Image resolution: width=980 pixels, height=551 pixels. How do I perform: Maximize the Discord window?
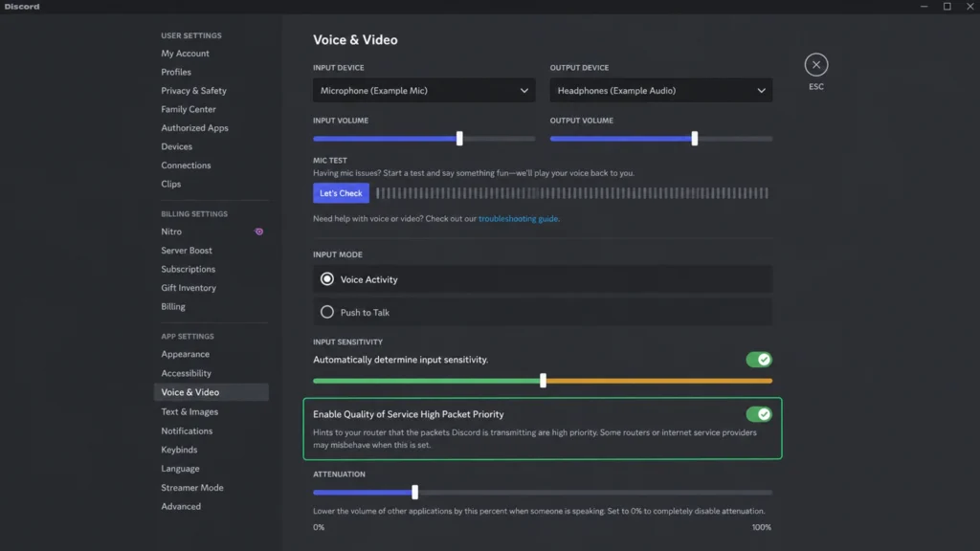(x=947, y=7)
